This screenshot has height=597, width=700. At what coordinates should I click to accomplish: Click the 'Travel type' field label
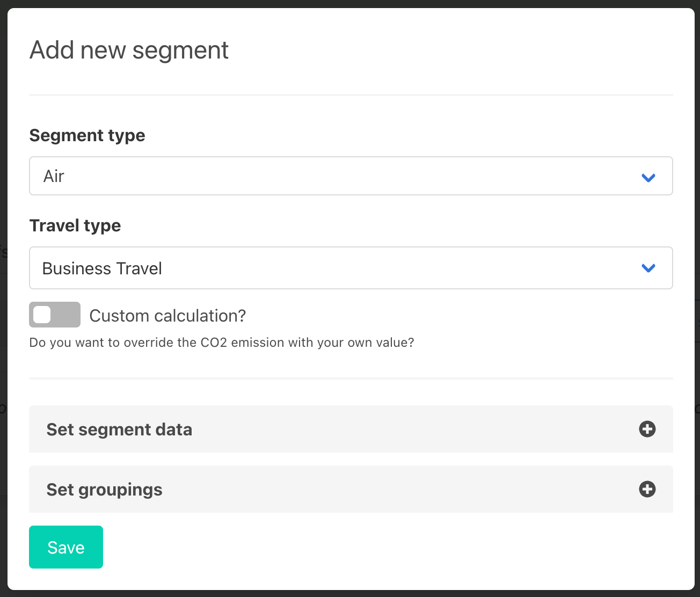click(75, 225)
